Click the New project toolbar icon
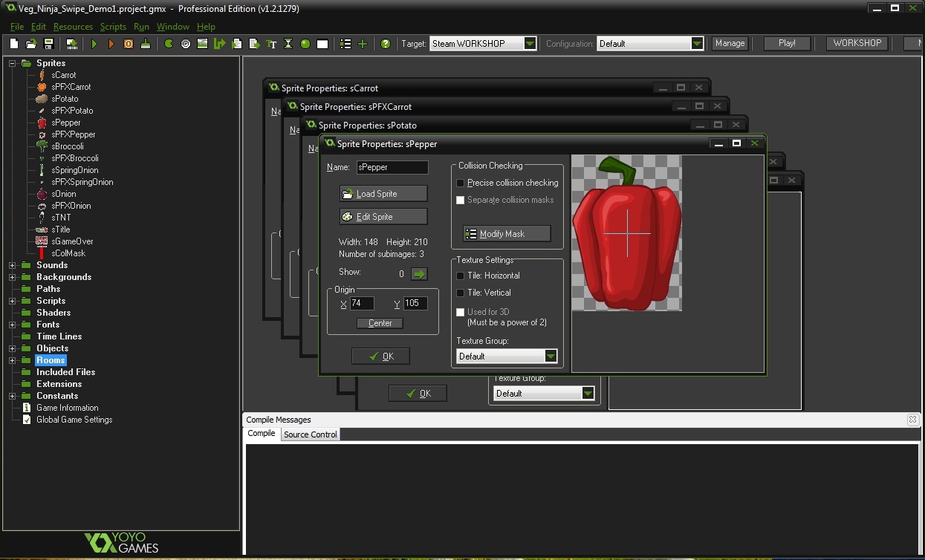 click(14, 44)
